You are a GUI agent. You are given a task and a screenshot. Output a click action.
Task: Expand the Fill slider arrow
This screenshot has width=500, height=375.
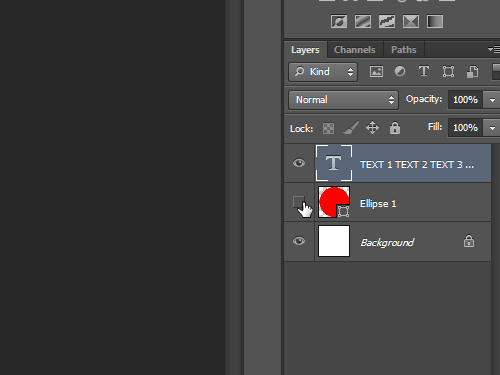coord(492,128)
